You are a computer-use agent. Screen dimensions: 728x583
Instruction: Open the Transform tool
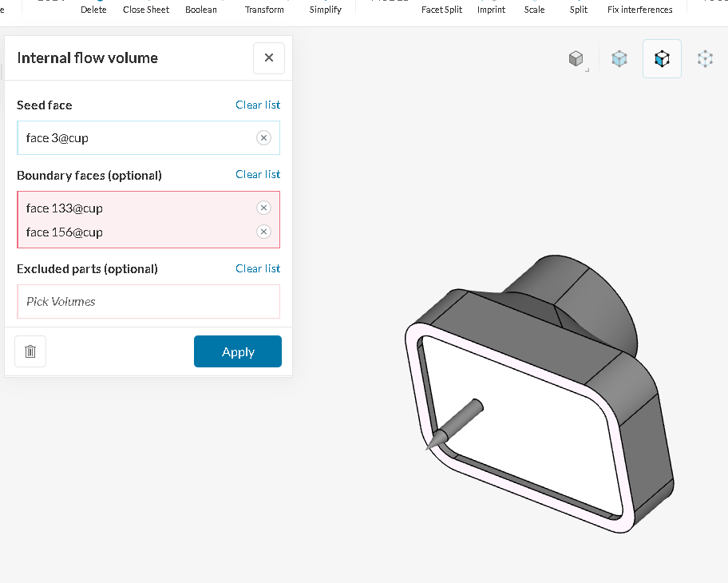pos(264,10)
